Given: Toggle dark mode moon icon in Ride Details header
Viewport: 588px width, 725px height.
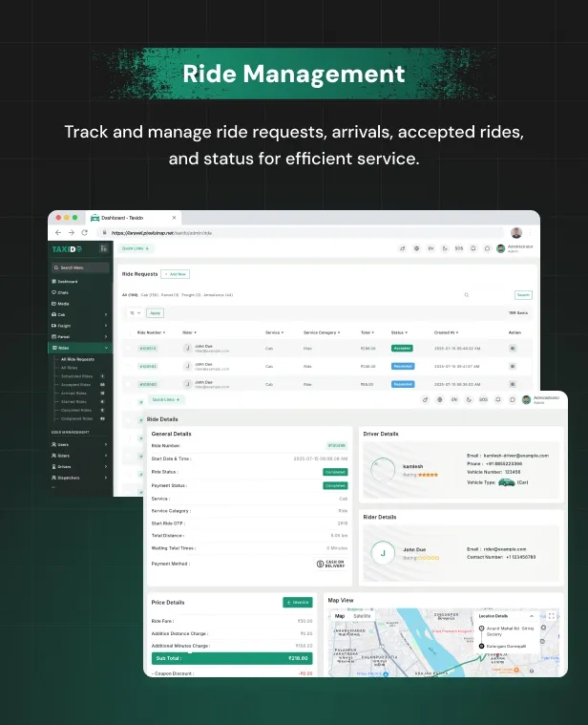Looking at the screenshot, I should coord(469,399).
